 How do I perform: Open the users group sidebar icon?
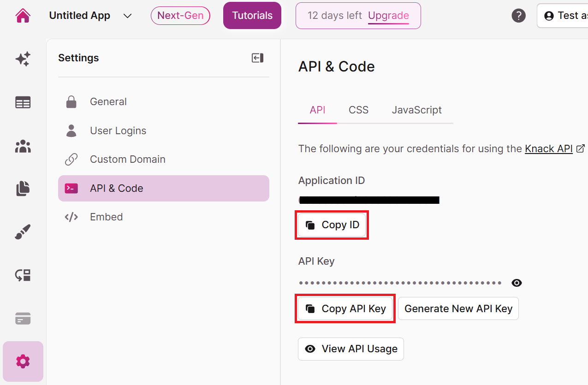pyautogui.click(x=23, y=146)
